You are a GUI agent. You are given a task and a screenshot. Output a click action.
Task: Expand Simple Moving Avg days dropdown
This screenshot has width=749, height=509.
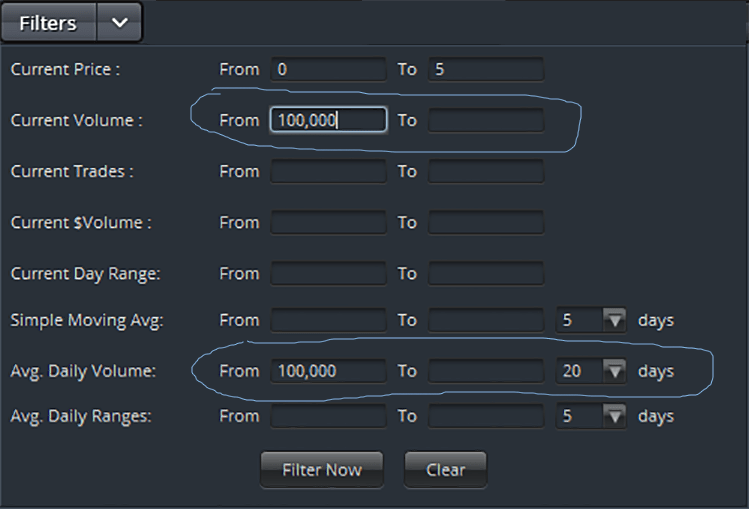click(x=615, y=321)
